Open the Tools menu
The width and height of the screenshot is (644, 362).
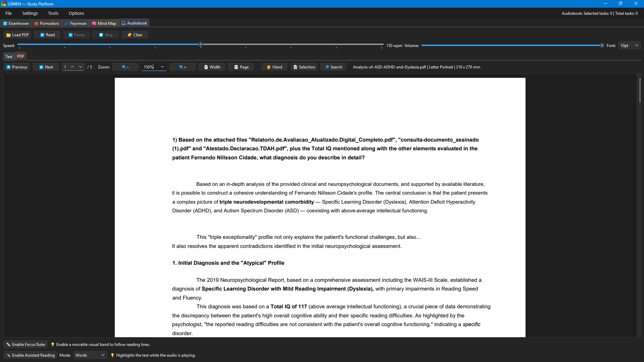click(x=53, y=13)
